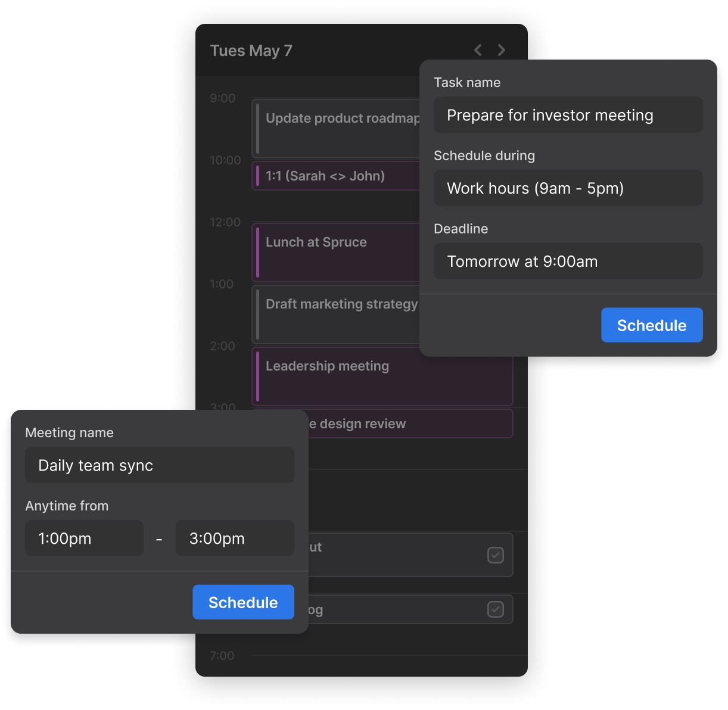
Task: Open the 'Tomorrow at 9:00am' deadline dropdown
Action: (567, 261)
